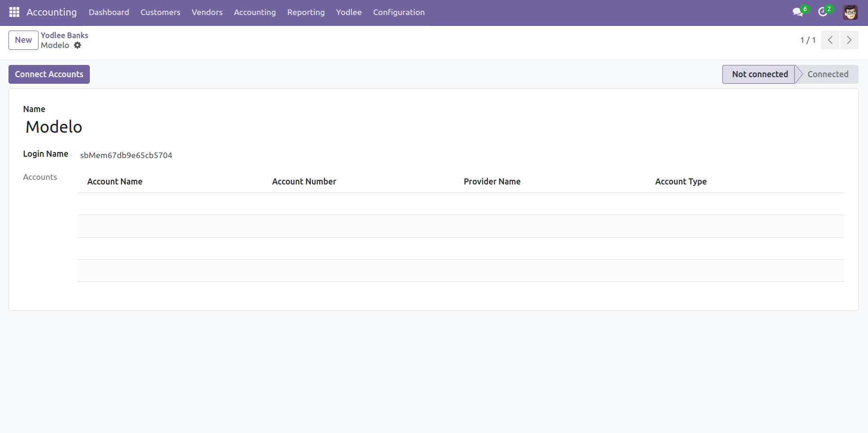Follow the Yodlee Banks breadcrumb link
The height and width of the screenshot is (433, 868).
pyautogui.click(x=64, y=35)
